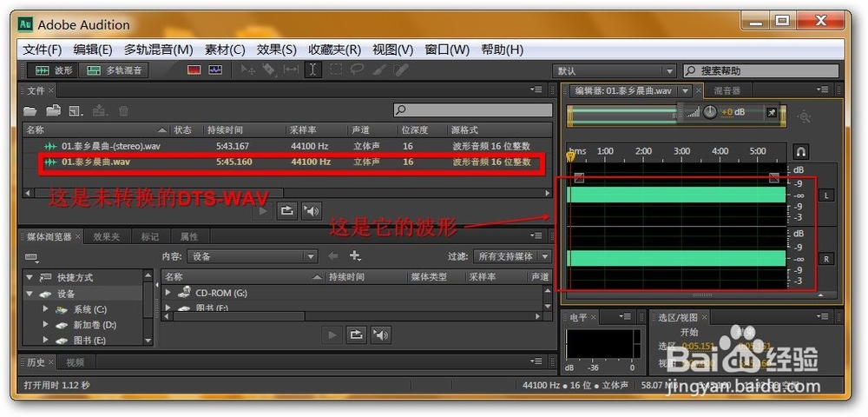
Task: Toggle the R channel button
Action: click(826, 259)
